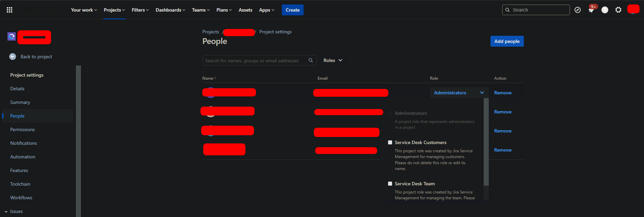Open the compass discover icon
The height and width of the screenshot is (217, 644).
[x=578, y=10]
